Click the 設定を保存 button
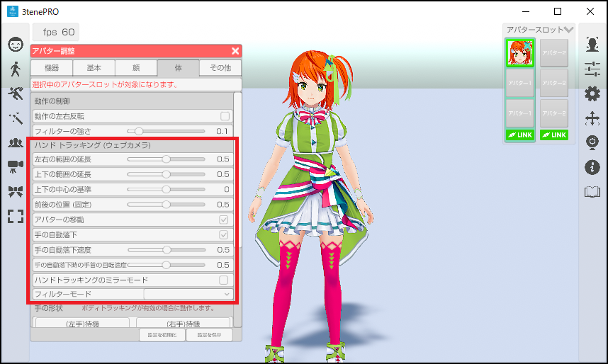 click(x=209, y=334)
